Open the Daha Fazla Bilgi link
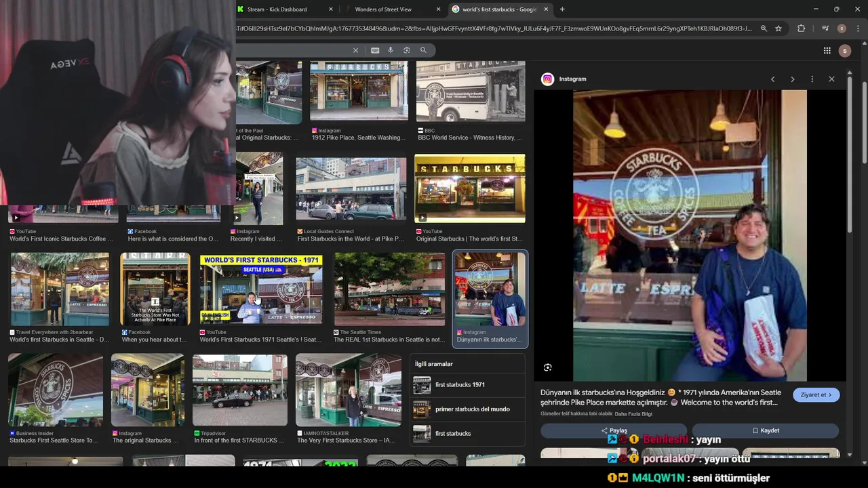 [633, 414]
